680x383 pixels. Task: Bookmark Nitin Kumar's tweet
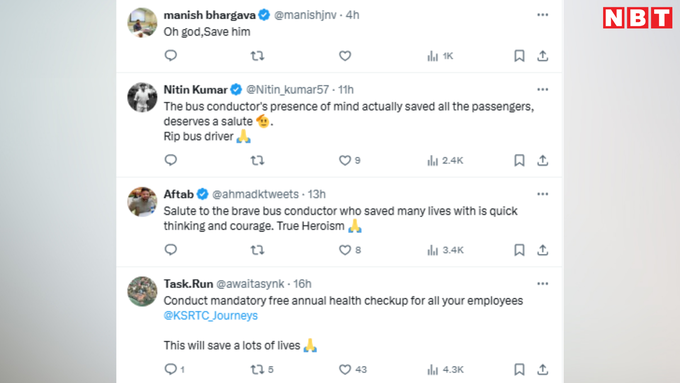pyautogui.click(x=519, y=160)
